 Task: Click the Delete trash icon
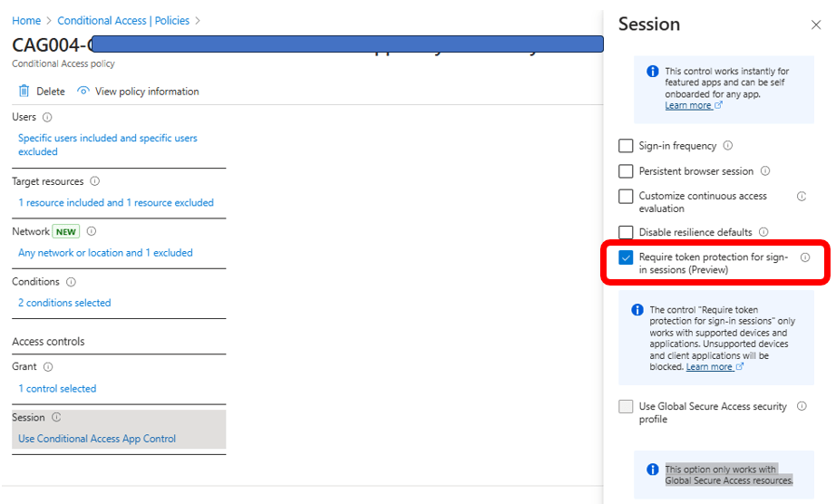[x=24, y=91]
